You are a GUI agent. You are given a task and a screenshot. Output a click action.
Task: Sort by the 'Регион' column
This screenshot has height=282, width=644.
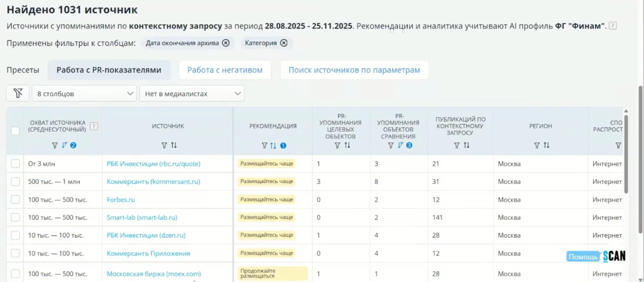(x=546, y=145)
